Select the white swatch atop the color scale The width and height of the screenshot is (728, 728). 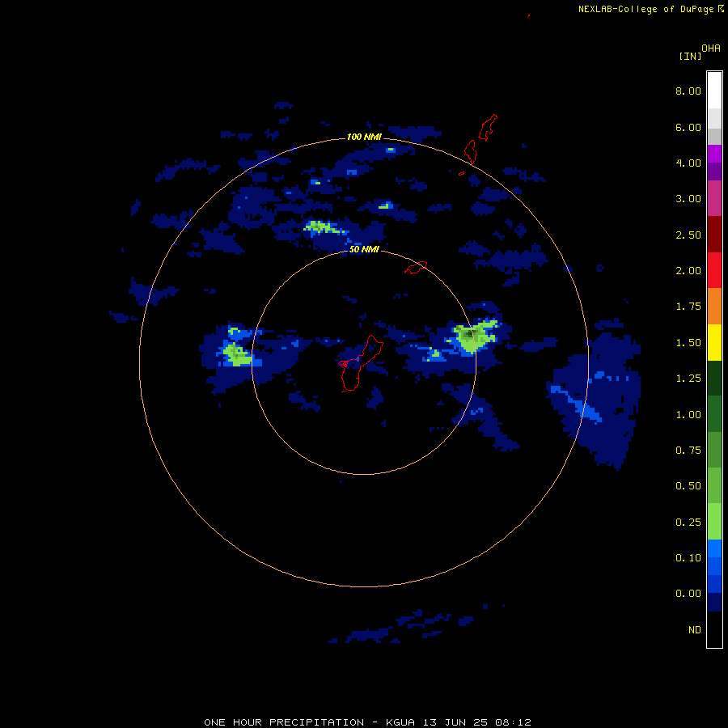[x=714, y=90]
